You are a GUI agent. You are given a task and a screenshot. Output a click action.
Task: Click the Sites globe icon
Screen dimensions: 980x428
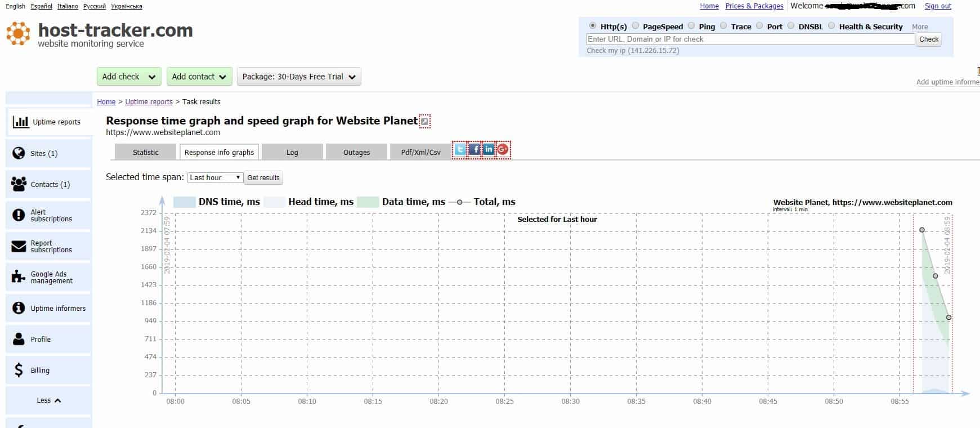click(x=19, y=153)
